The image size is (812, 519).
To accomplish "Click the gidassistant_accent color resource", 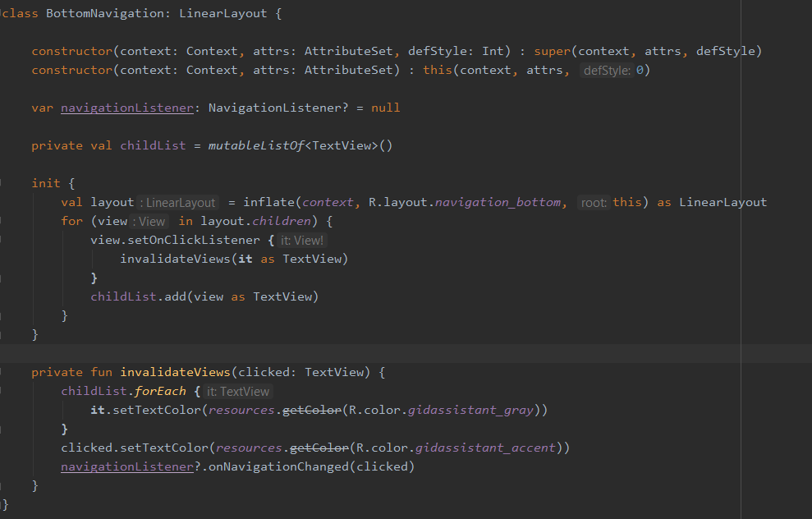I will pos(485,448).
